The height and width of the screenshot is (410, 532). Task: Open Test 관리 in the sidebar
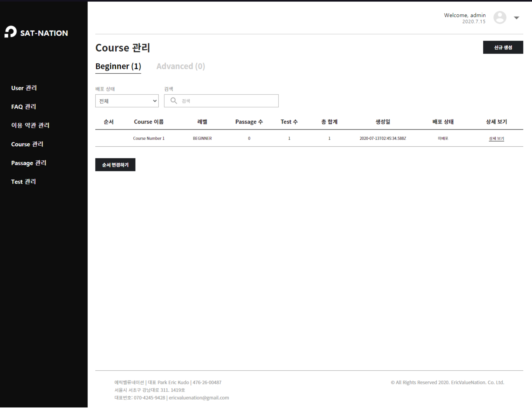[x=23, y=182]
